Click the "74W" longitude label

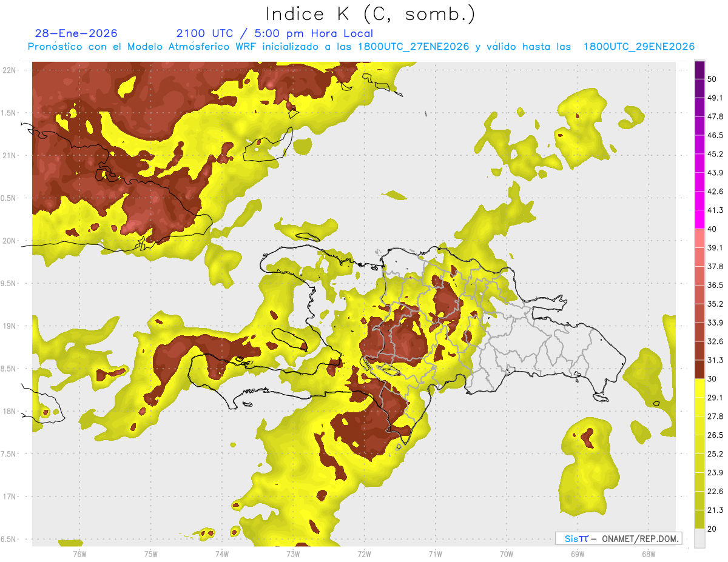tap(222, 554)
